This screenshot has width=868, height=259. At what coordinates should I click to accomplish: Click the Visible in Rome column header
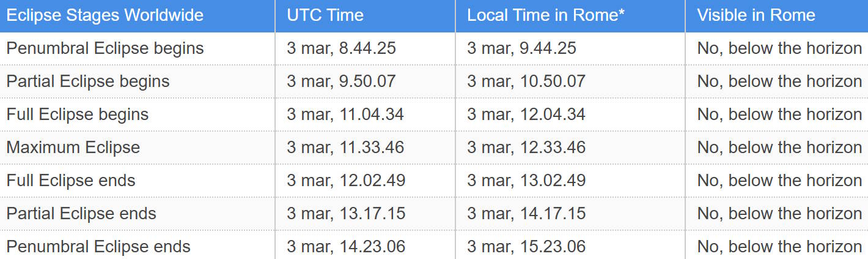(756, 15)
